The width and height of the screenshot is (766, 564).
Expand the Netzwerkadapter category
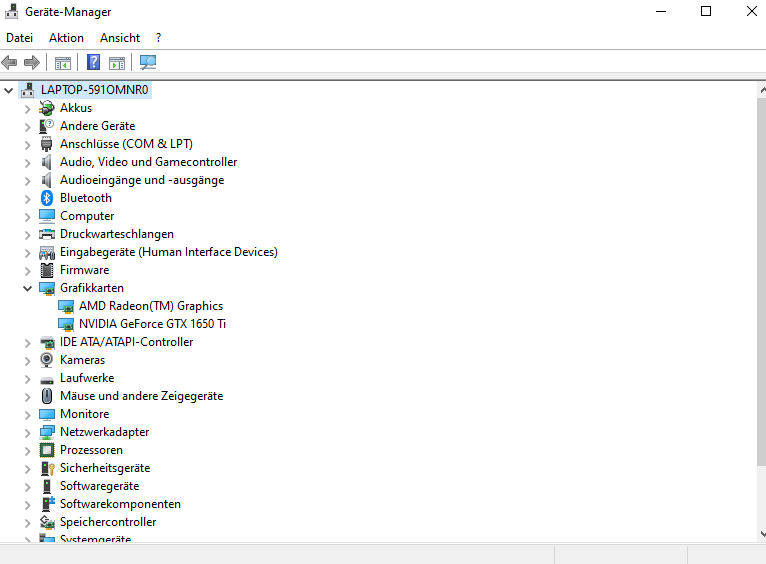27,432
